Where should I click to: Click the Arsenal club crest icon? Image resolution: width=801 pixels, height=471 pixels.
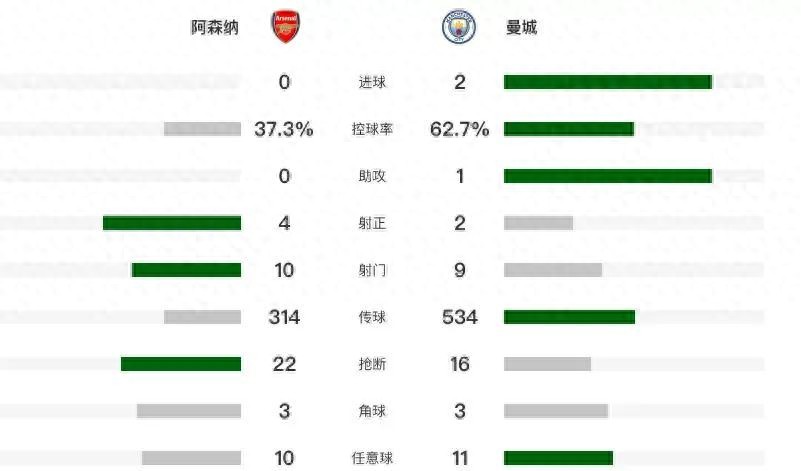pyautogui.click(x=284, y=28)
